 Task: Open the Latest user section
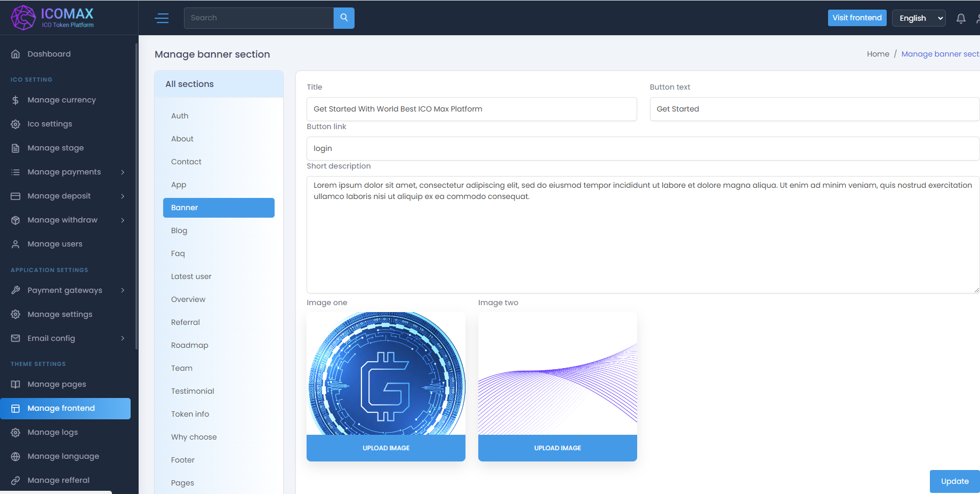tap(219, 276)
